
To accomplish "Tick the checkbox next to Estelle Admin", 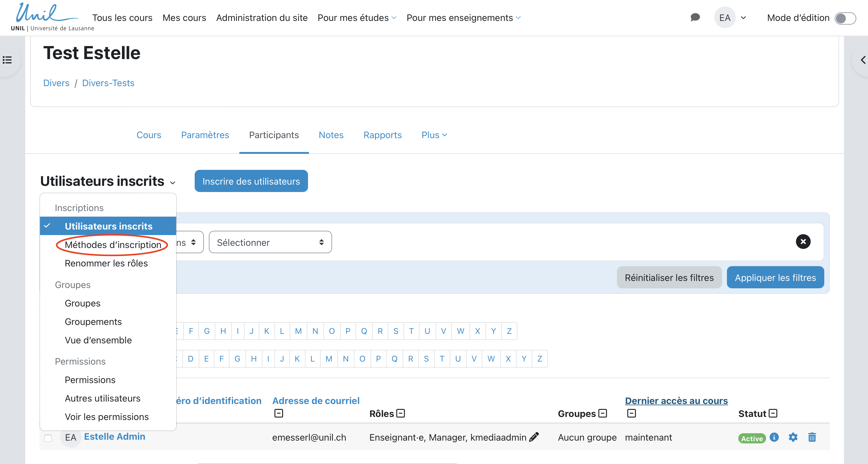I will click(48, 438).
